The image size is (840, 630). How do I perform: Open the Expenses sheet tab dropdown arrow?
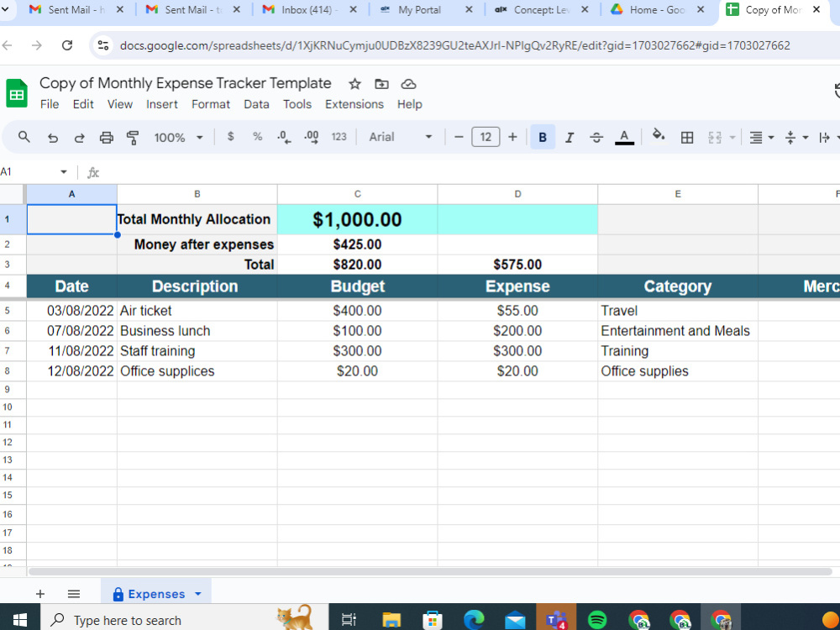click(197, 594)
